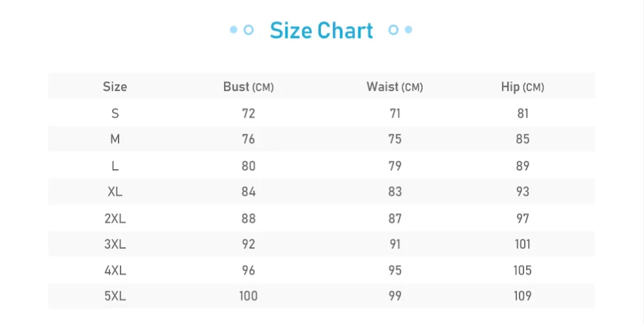Viewport: 644px width, 324px height.
Task: Click waist value 87 for size 2XL
Action: [x=394, y=218]
